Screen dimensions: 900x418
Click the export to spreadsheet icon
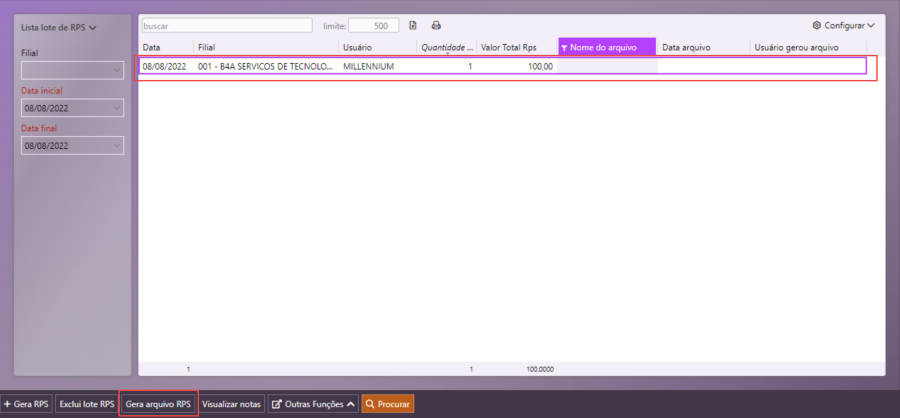click(x=413, y=25)
